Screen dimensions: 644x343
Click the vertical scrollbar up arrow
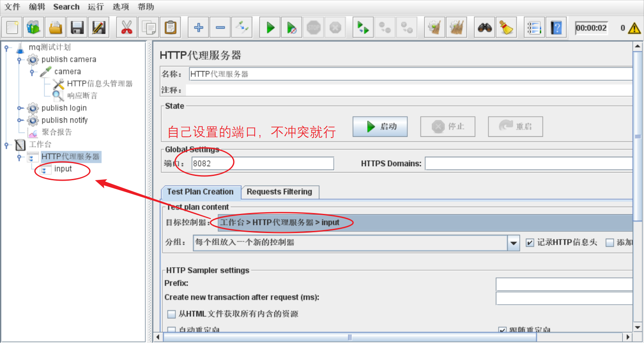[x=638, y=46]
